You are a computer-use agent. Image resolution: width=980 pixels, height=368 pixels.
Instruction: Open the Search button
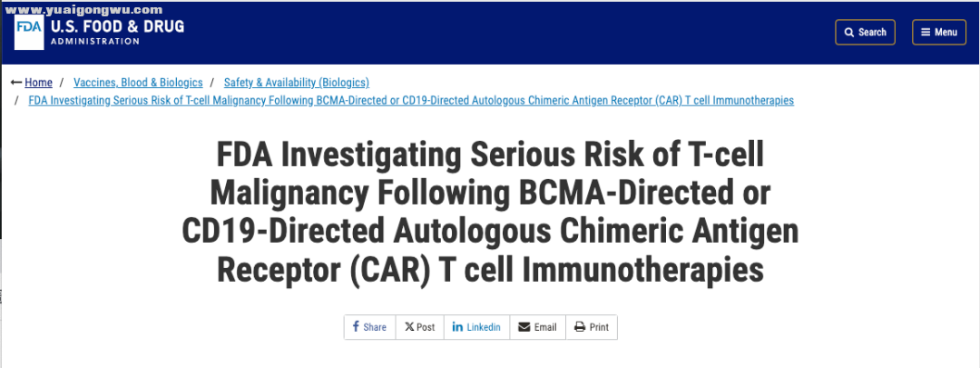[865, 33]
